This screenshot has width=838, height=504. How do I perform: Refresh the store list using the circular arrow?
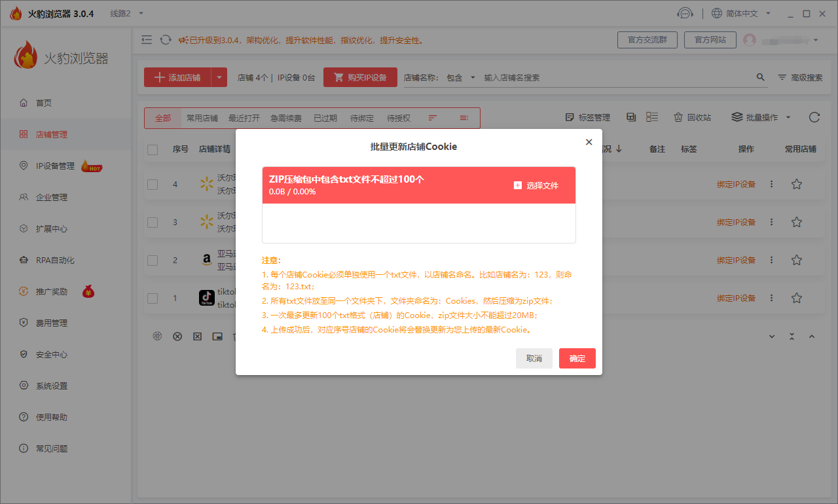(814, 118)
